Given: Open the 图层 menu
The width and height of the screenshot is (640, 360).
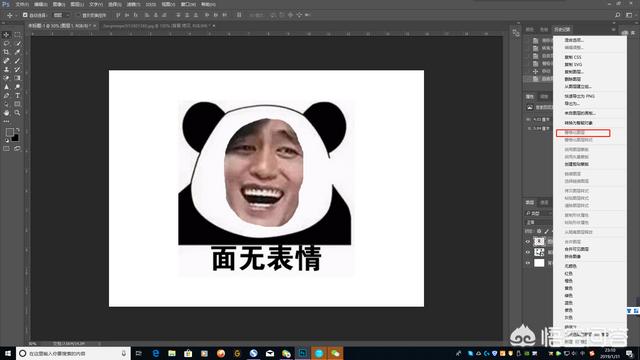Looking at the screenshot, I should pos(77,4).
